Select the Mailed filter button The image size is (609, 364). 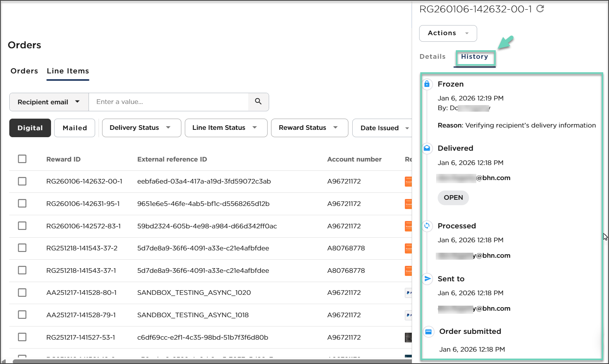[x=75, y=128]
